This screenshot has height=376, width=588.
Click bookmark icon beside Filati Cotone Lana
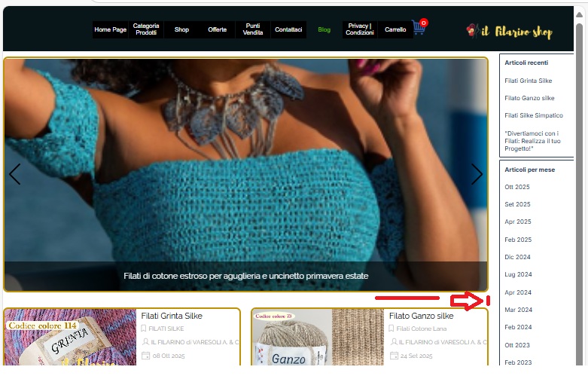pos(392,329)
